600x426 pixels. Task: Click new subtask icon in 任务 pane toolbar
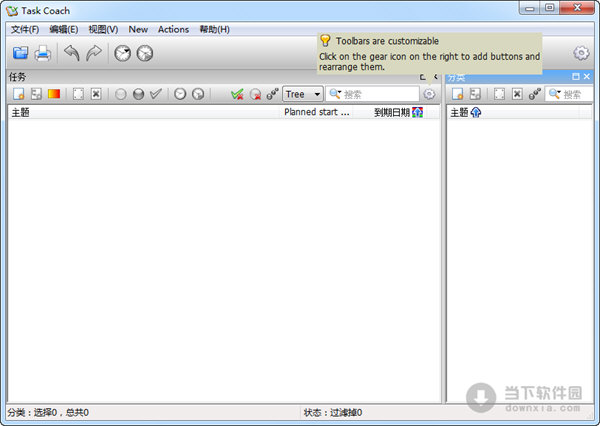pyautogui.click(x=36, y=94)
